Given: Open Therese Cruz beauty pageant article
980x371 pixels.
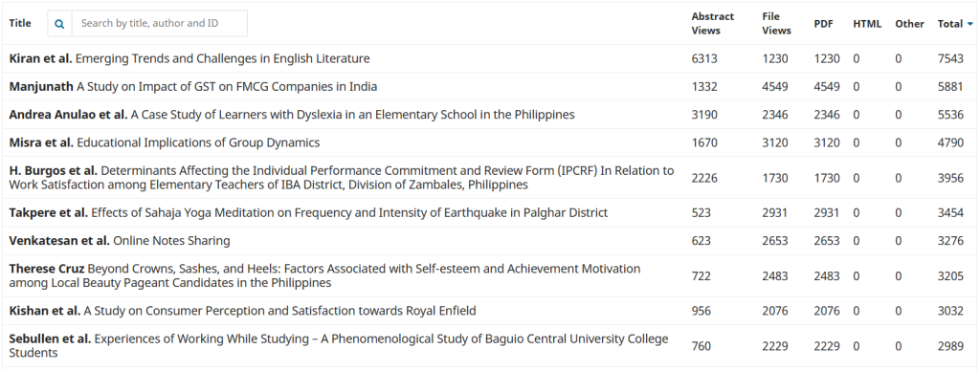Looking at the screenshot, I should click(324, 276).
